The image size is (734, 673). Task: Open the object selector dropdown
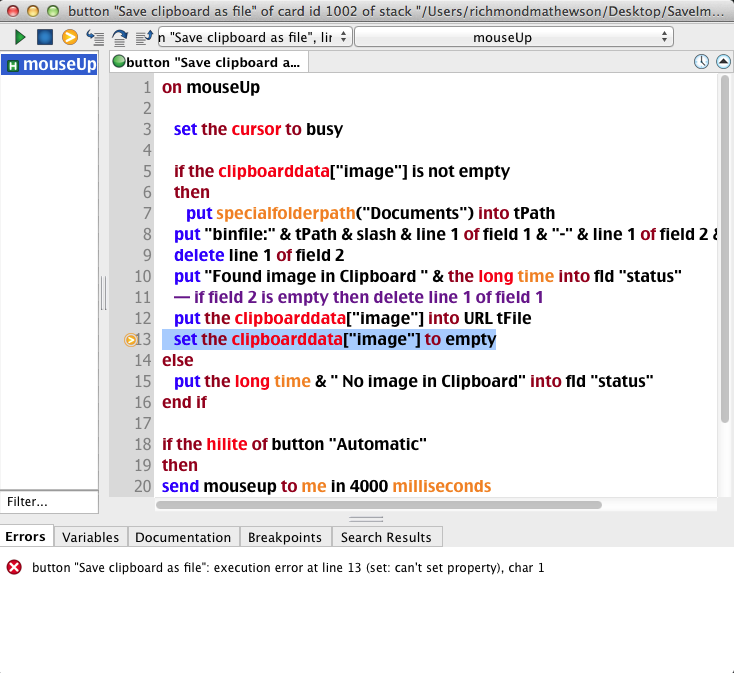[x=254, y=37]
